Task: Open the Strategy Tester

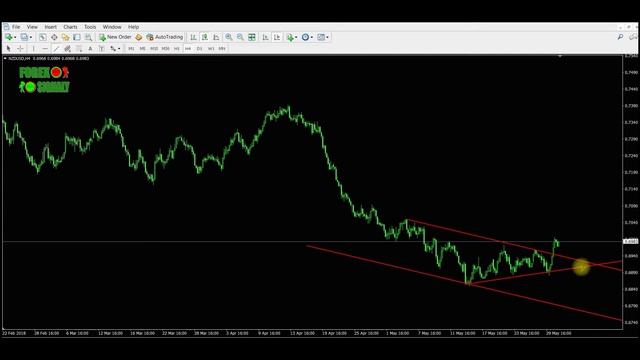Action: tap(88, 37)
